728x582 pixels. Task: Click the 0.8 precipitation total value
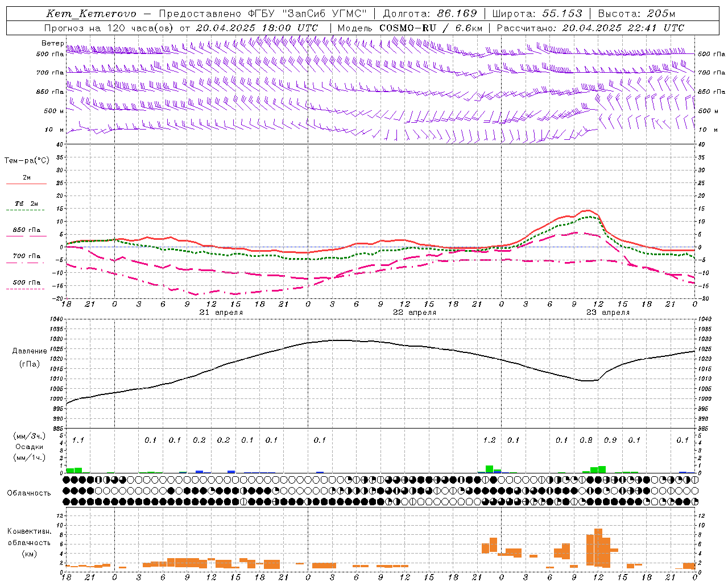coord(586,440)
